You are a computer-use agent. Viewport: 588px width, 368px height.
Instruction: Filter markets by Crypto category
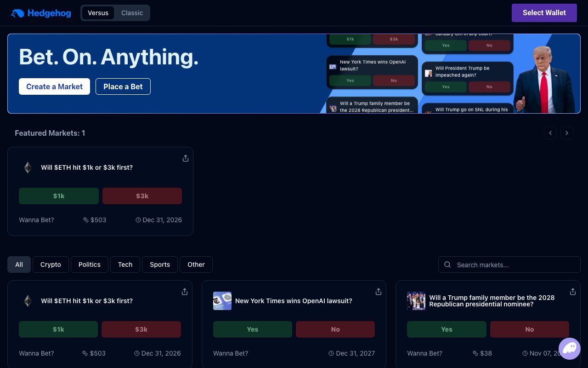click(51, 264)
